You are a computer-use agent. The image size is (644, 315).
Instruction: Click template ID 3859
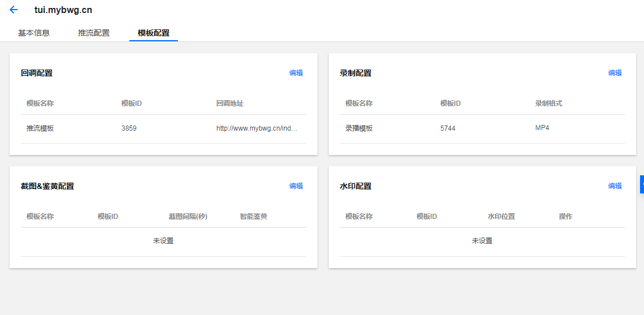point(129,128)
